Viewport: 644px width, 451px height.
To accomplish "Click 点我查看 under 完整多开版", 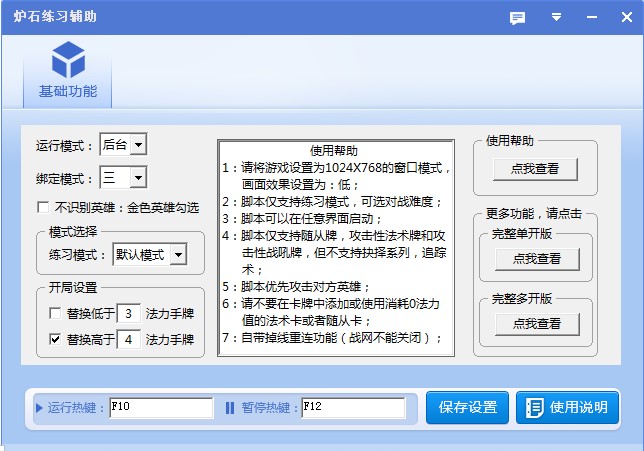I will coord(537,324).
